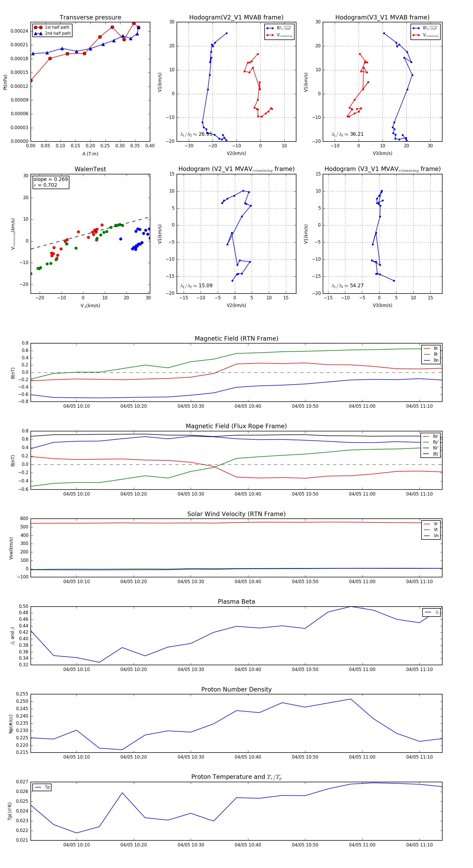Viewport: 473px width, 868px height.
Task: Click 'Hodogram(V3_V1 MVAB frame)' title
Action: [x=382, y=18]
